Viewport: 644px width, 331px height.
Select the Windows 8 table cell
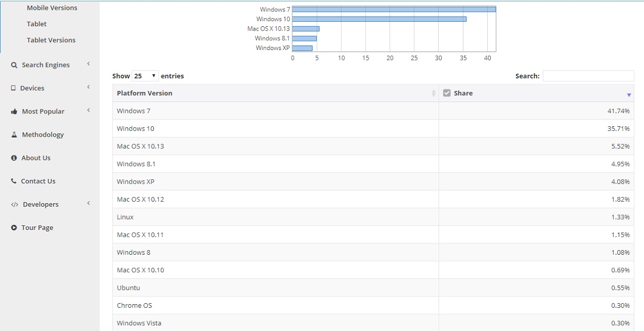[x=276, y=252]
